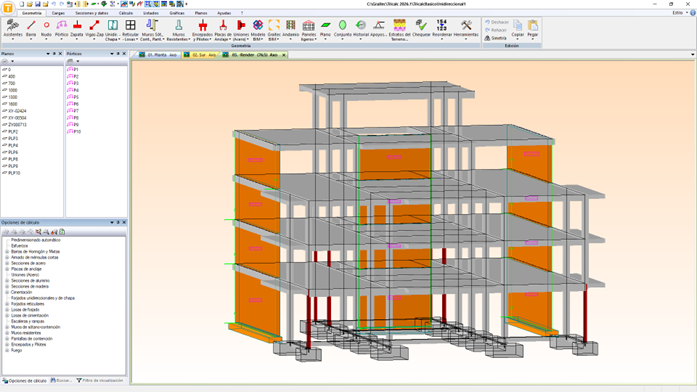Open the Asistentes tool
This screenshot has height=392, width=697.
point(12,29)
